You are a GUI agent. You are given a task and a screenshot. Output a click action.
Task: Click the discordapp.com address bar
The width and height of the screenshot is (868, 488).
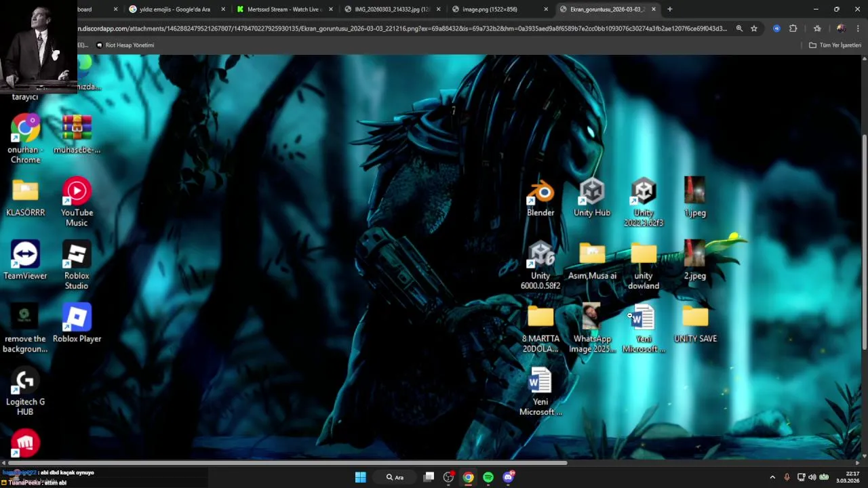pos(402,28)
